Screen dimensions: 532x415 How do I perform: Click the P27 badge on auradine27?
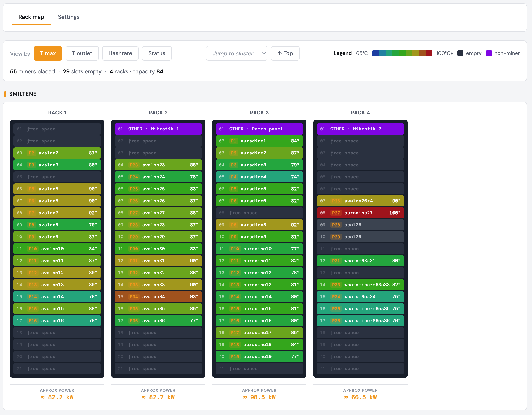[336, 213]
